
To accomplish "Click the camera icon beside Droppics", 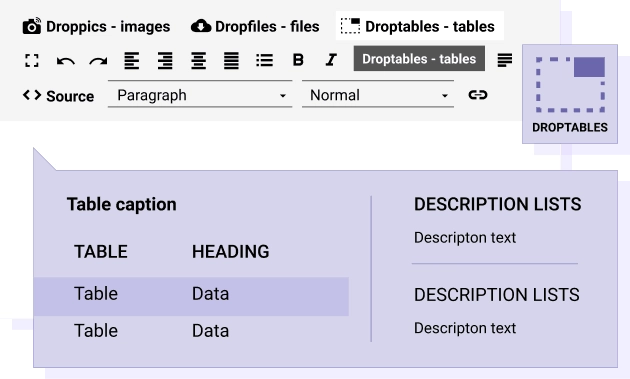I will pos(32,26).
